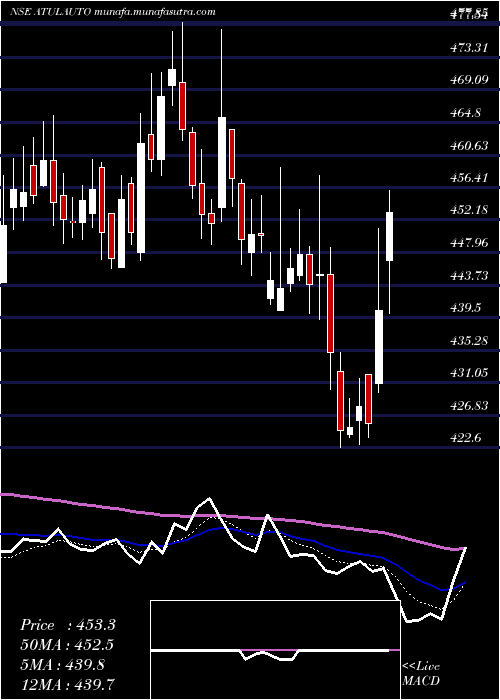Click the 426.83 price axis label
500x700 pixels.
[x=469, y=405]
